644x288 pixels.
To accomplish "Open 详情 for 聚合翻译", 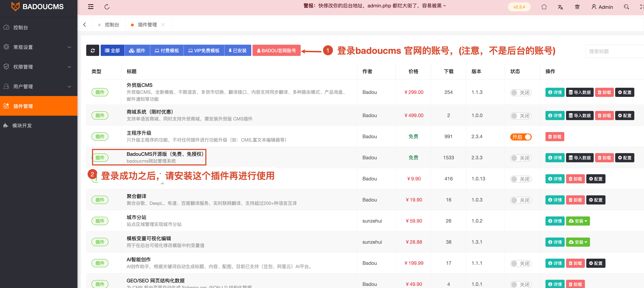I will coord(555,200).
